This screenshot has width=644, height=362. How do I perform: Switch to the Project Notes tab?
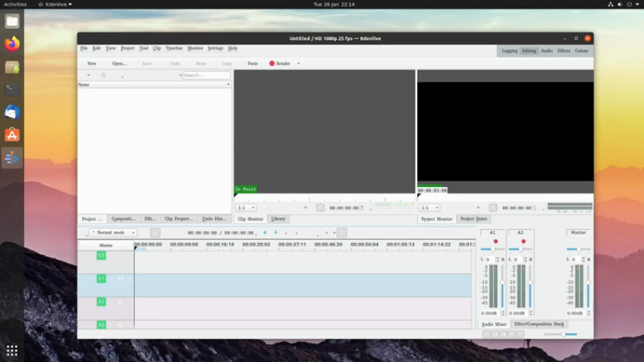click(473, 219)
